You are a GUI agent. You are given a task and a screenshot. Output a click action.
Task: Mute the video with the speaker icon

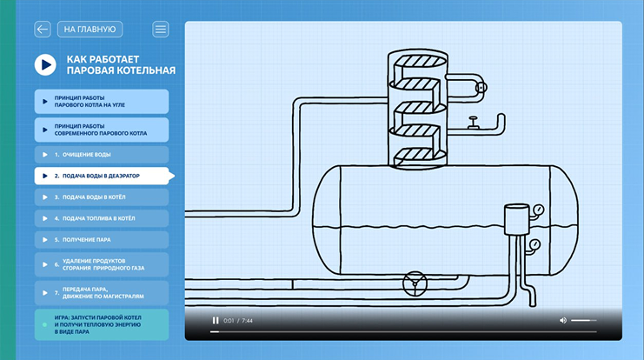point(562,321)
